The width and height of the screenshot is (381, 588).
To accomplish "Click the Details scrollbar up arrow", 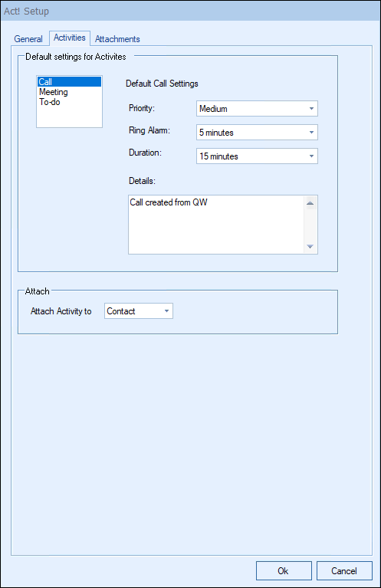I will (310, 203).
